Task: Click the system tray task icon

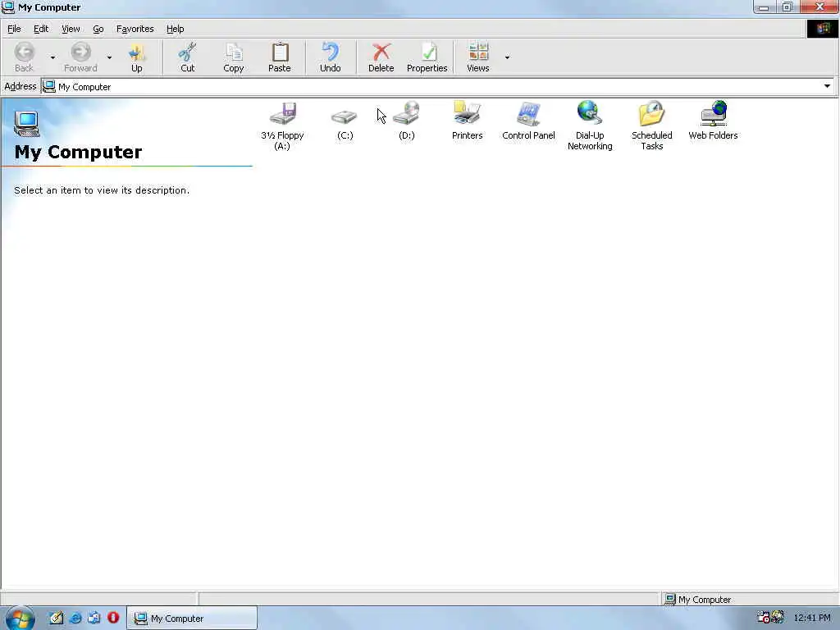Action: click(x=764, y=617)
